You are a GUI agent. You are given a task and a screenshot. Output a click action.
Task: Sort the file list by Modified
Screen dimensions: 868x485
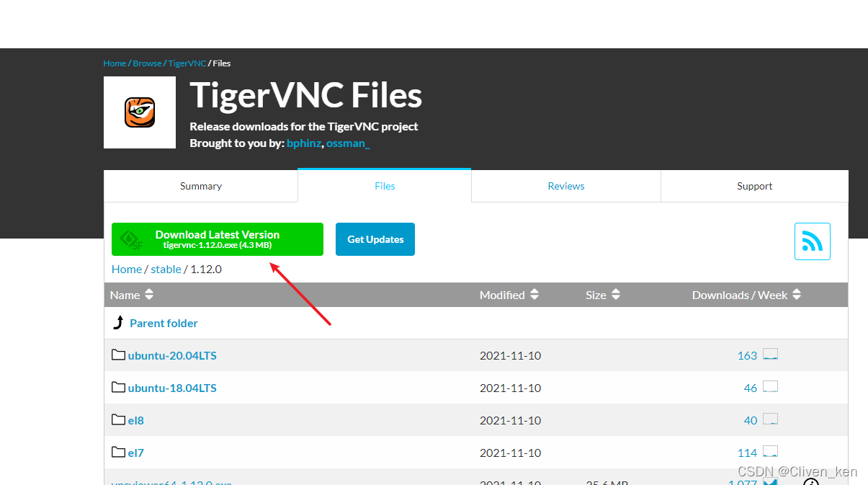509,295
